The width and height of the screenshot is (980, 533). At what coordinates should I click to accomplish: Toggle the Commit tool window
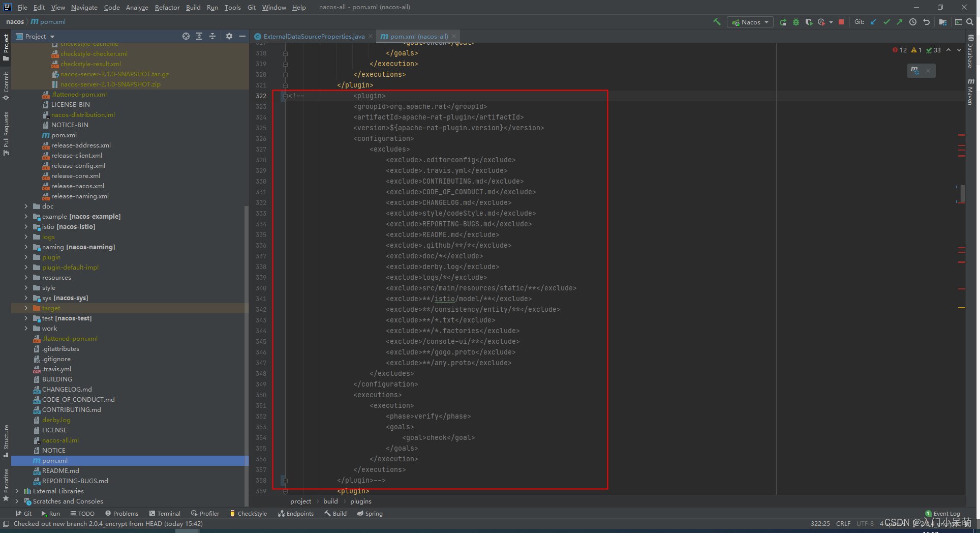[x=6, y=85]
